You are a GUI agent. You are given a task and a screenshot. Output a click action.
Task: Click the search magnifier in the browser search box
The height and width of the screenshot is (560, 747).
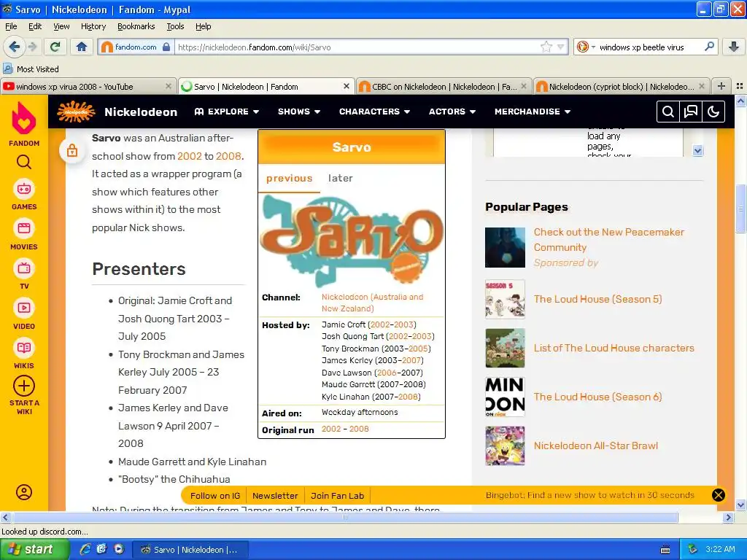coord(709,47)
